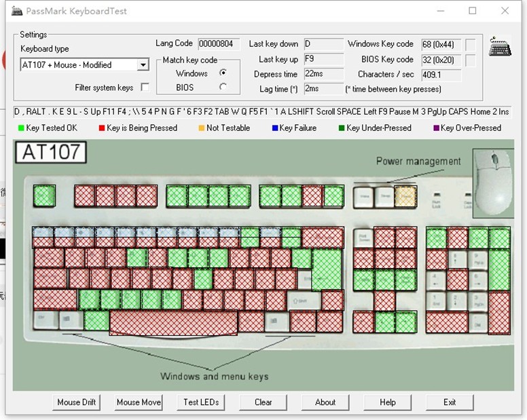Screen dimensions: 527x420
Task: Click the untested left Ctrl key
Action: pos(46,321)
